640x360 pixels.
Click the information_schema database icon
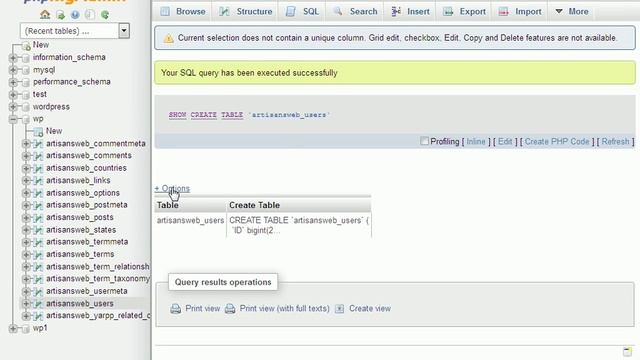click(26, 58)
